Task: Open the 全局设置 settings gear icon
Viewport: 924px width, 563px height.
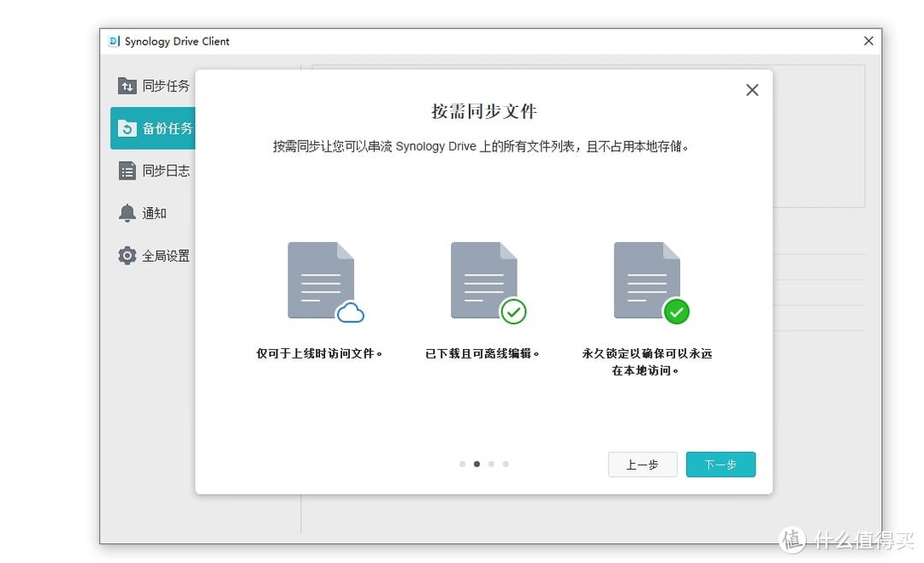Action: pyautogui.click(x=127, y=255)
